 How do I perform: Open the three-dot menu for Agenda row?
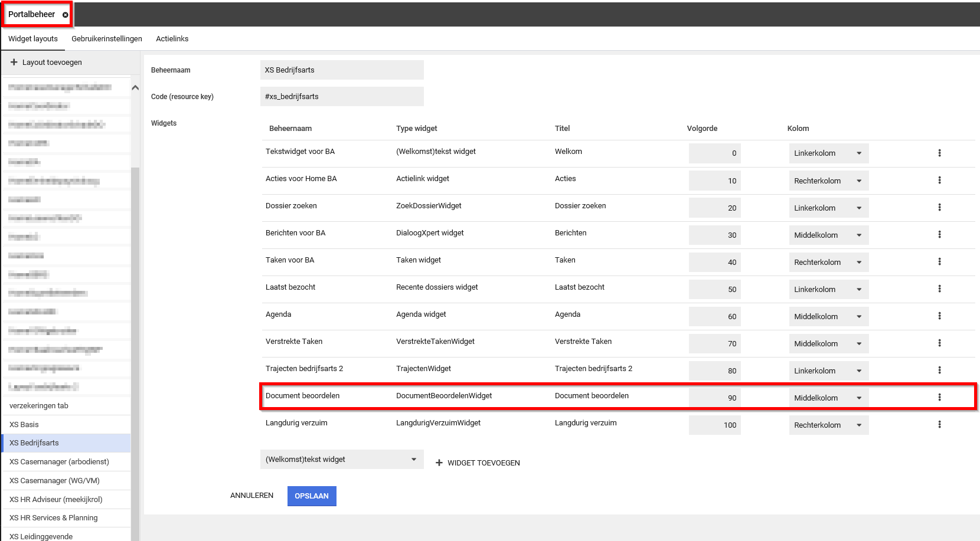(939, 316)
